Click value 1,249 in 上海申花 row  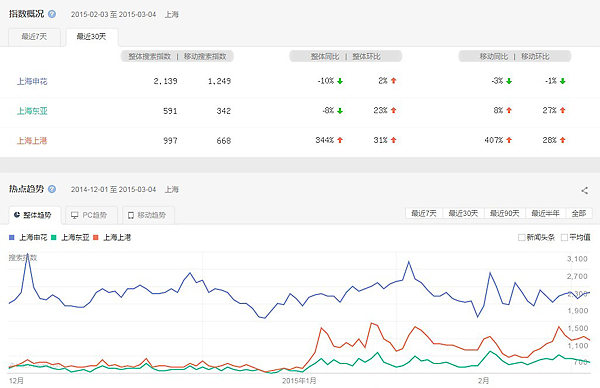[219, 81]
